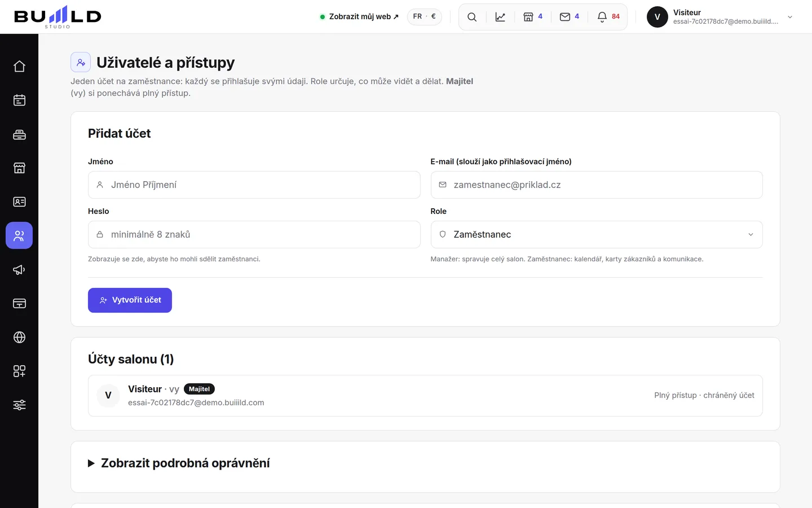Image resolution: width=812 pixels, height=508 pixels.
Task: Open the statistics chart icon
Action: click(500, 17)
